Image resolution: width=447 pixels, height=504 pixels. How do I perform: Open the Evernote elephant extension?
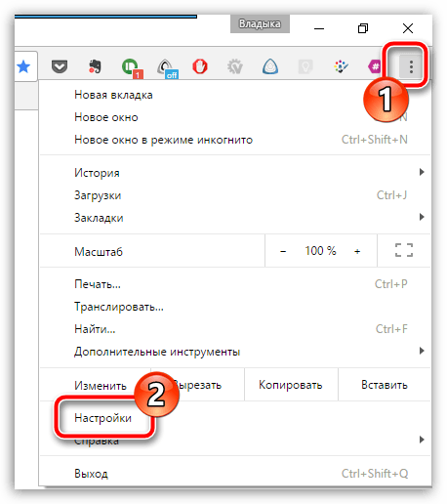[x=95, y=66]
